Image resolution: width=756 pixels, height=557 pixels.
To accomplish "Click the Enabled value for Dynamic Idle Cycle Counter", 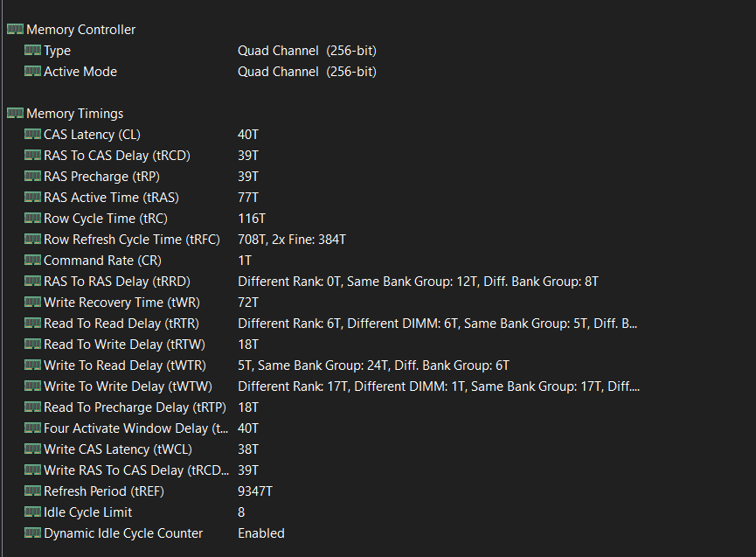I will [261, 533].
